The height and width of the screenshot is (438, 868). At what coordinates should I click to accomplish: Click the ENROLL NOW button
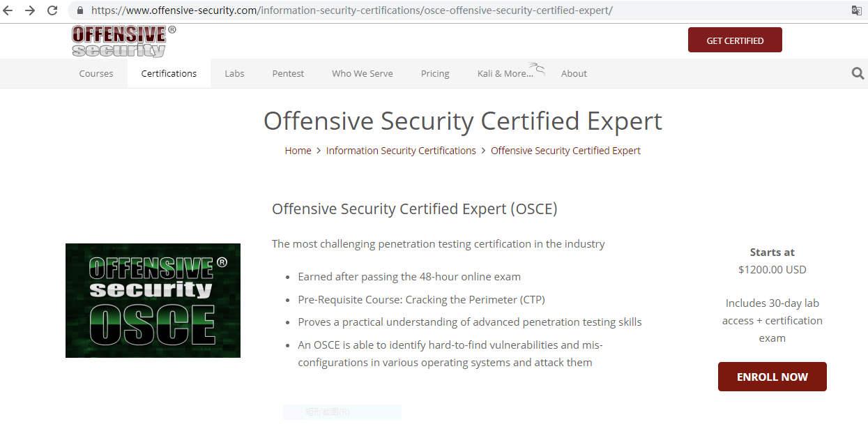pos(772,377)
